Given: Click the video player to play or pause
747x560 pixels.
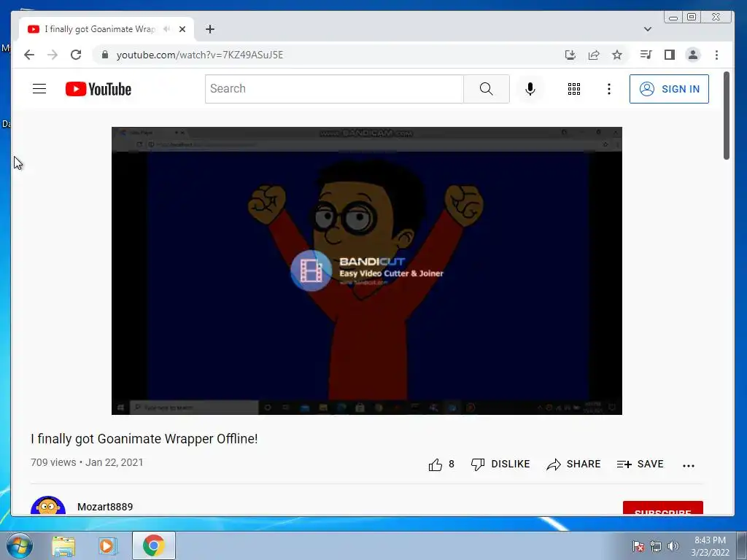Looking at the screenshot, I should tap(367, 271).
